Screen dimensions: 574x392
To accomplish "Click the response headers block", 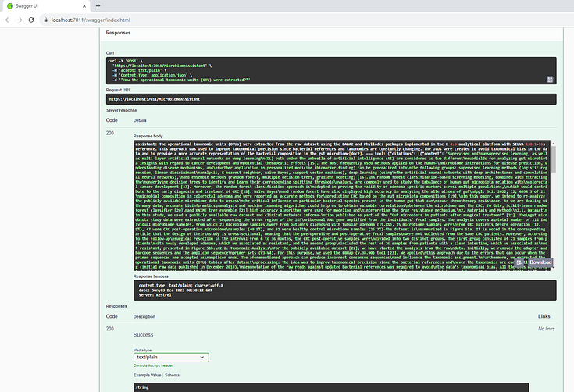I will 345,290.
